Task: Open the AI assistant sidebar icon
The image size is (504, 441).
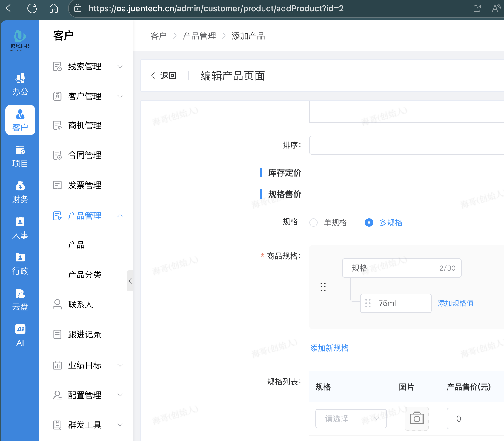Action: (x=20, y=335)
